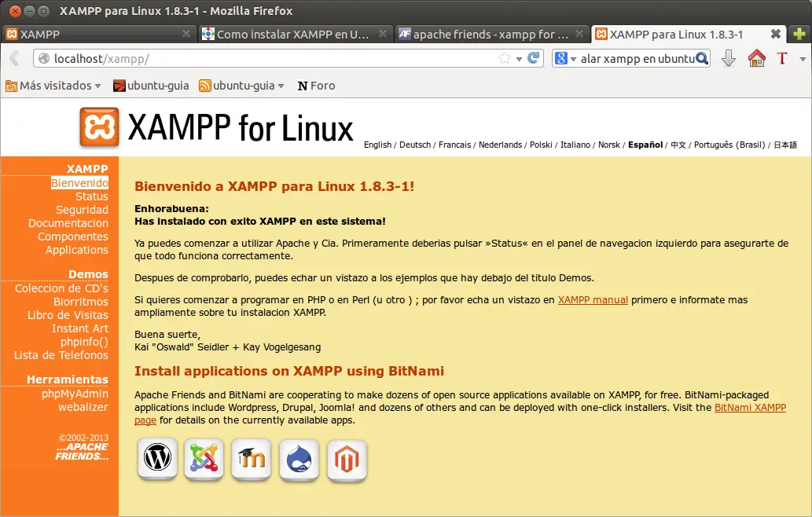Open Documentacion sidebar link

click(68, 223)
